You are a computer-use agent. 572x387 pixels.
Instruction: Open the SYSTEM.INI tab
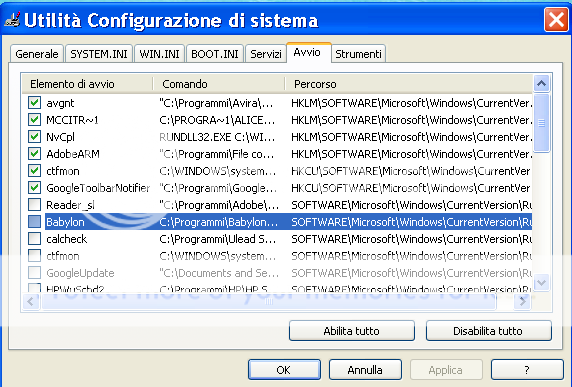98,54
